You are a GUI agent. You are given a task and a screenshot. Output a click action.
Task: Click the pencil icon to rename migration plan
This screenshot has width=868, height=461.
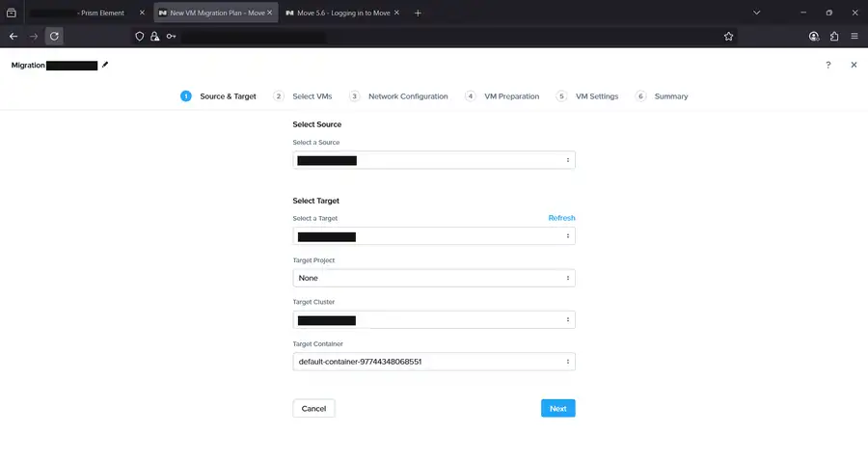105,65
